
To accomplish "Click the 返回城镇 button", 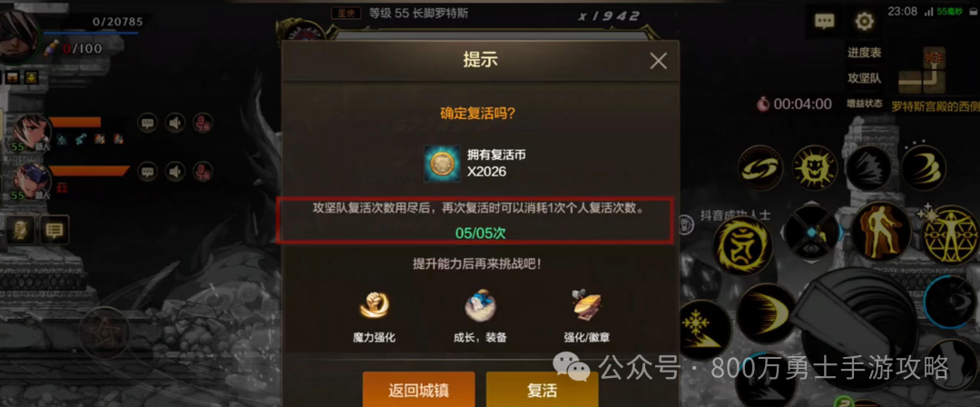I will 418,390.
